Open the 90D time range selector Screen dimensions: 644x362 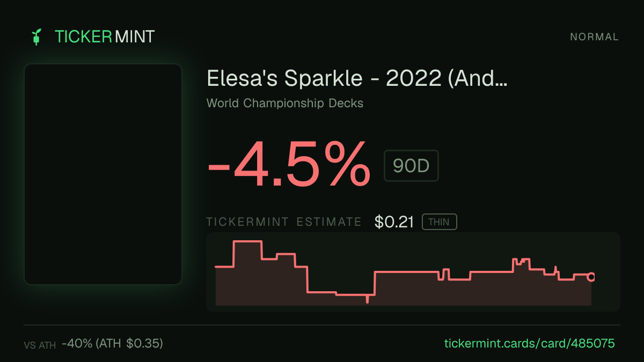point(411,166)
